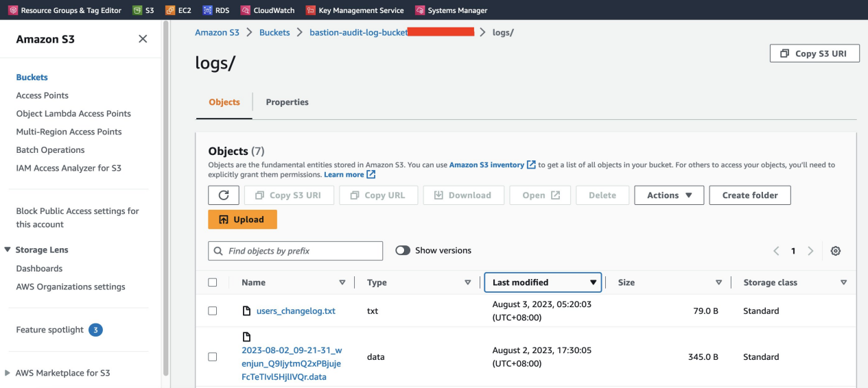Follow the Amazon S3 inventory link
Screen dimensions: 868x388
pyautogui.click(x=486, y=165)
